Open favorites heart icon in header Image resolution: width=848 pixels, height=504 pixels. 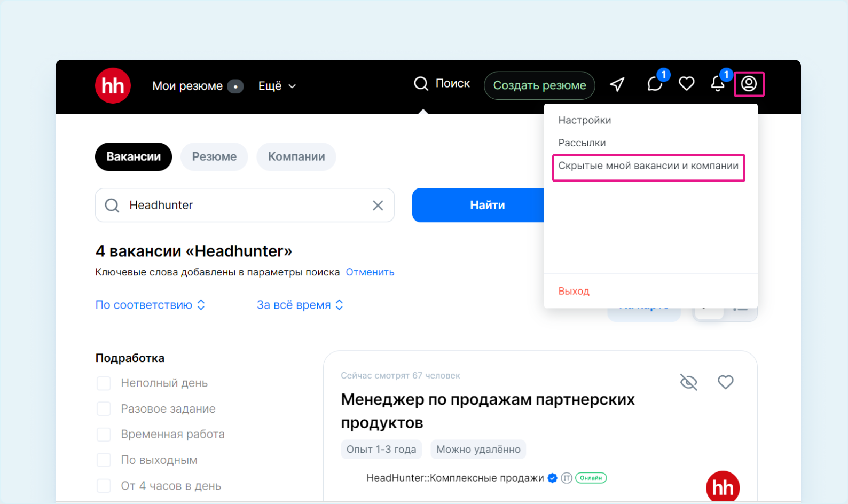[686, 84]
